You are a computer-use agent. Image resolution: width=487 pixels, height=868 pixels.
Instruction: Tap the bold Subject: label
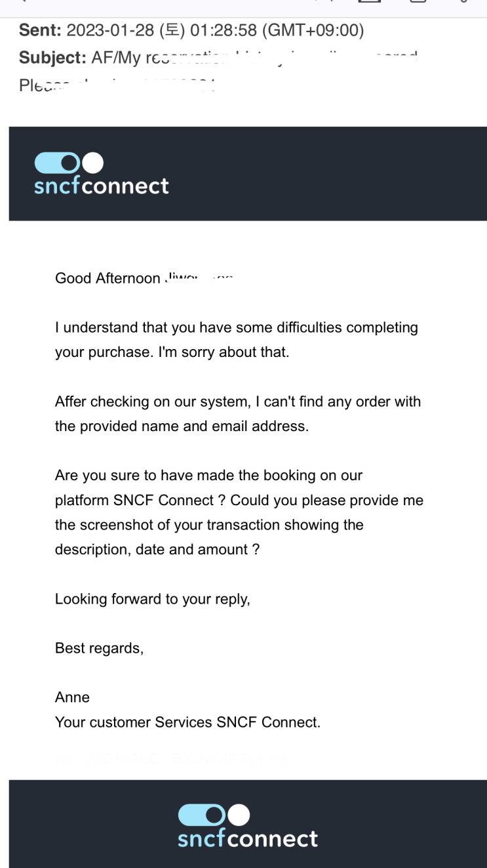[51, 58]
